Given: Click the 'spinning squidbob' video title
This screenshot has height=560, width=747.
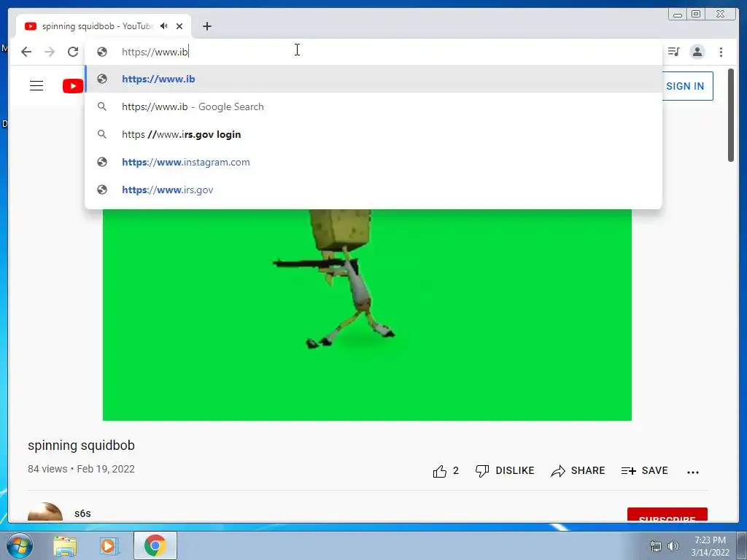Looking at the screenshot, I should click(82, 446).
